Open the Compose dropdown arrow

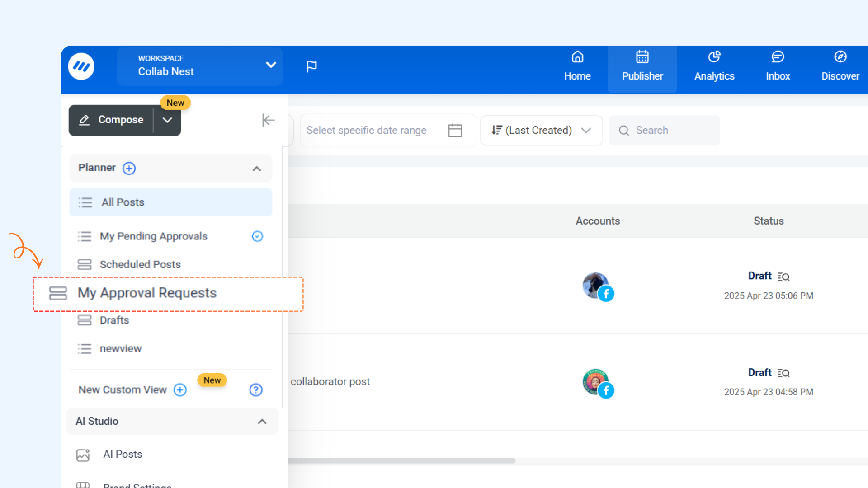tap(167, 120)
